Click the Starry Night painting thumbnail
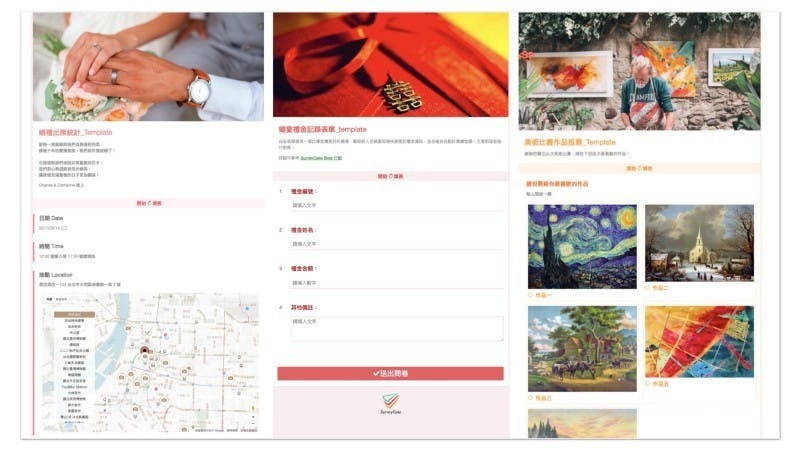The height and width of the screenshot is (450, 800). (582, 246)
